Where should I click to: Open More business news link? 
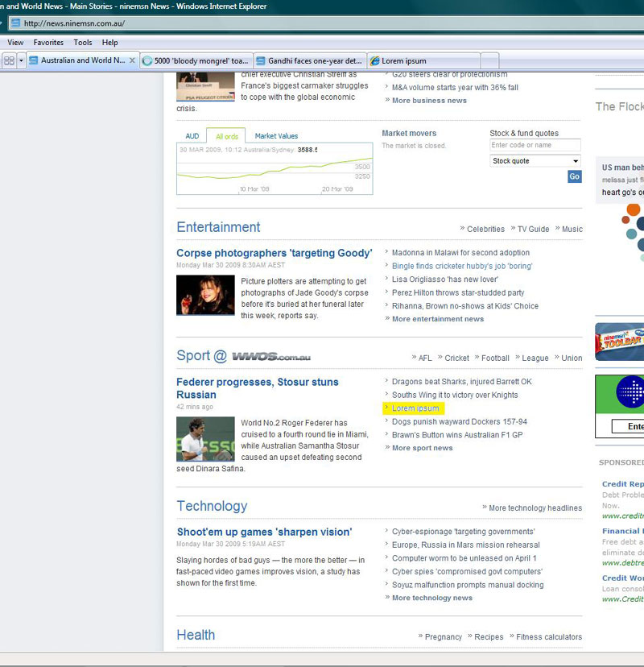pos(429,101)
